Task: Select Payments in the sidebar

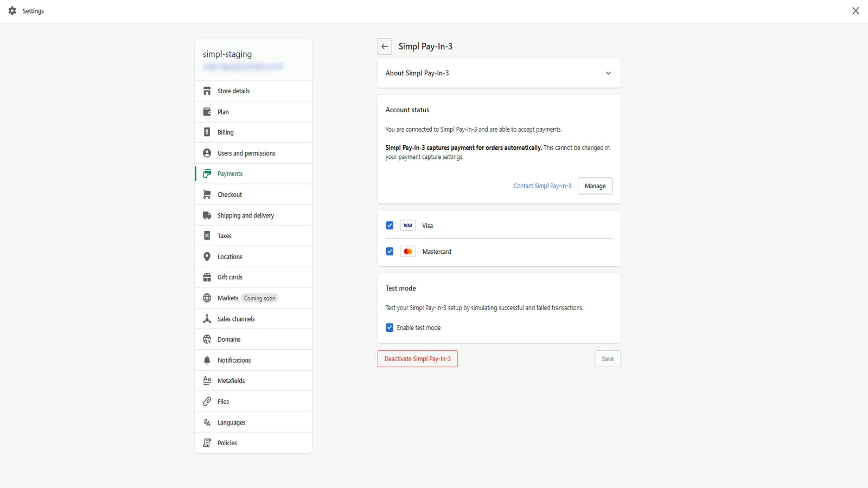Action: (x=253, y=174)
